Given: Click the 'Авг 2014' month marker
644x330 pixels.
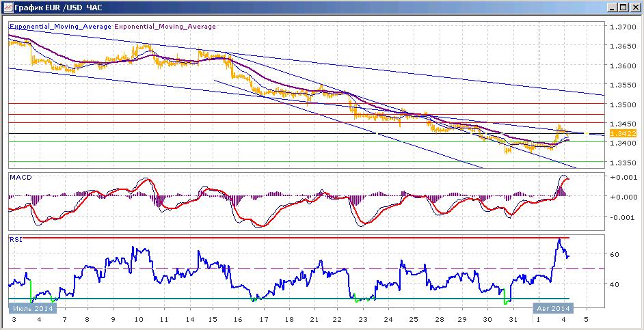Looking at the screenshot, I should pyautogui.click(x=553, y=308).
